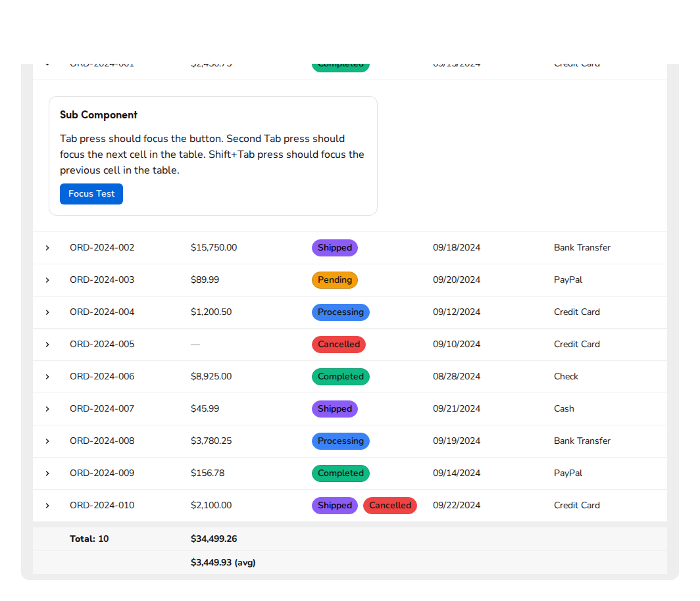Select the ORD-2024-003 order ID
700x601 pixels.
pos(102,279)
